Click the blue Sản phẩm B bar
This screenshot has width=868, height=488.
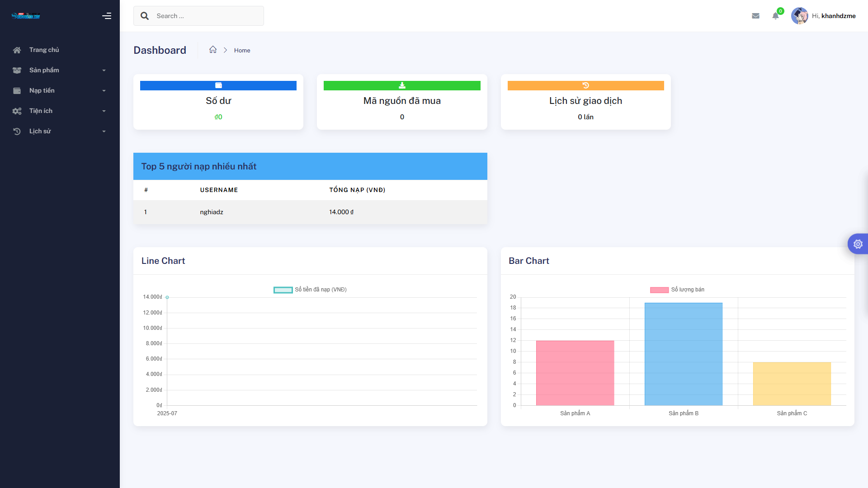pyautogui.click(x=683, y=354)
